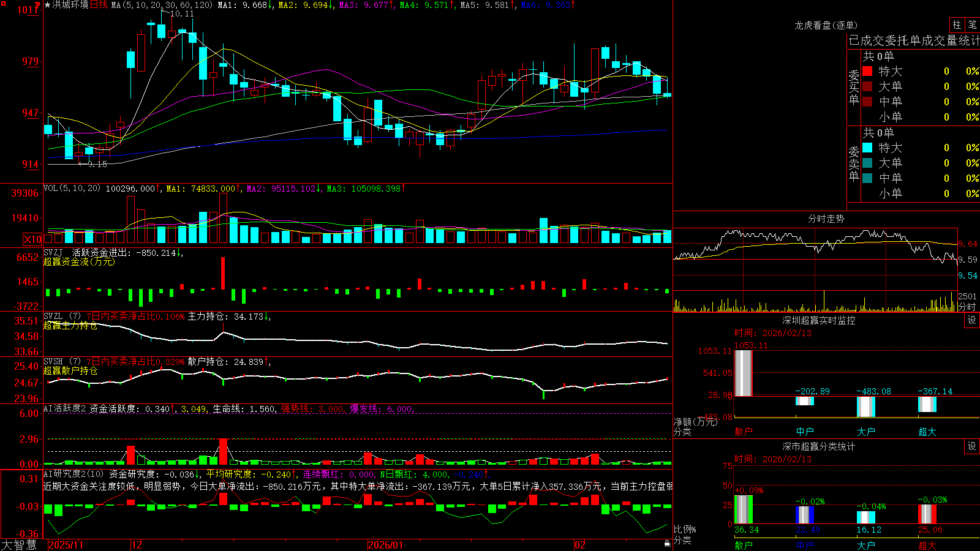Click the VOL(5,10,20) indicator label
Screen dimensions: 980x551
pos(72,189)
